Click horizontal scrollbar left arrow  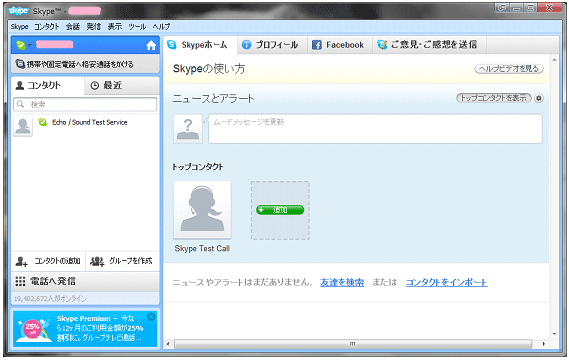pyautogui.click(x=168, y=344)
